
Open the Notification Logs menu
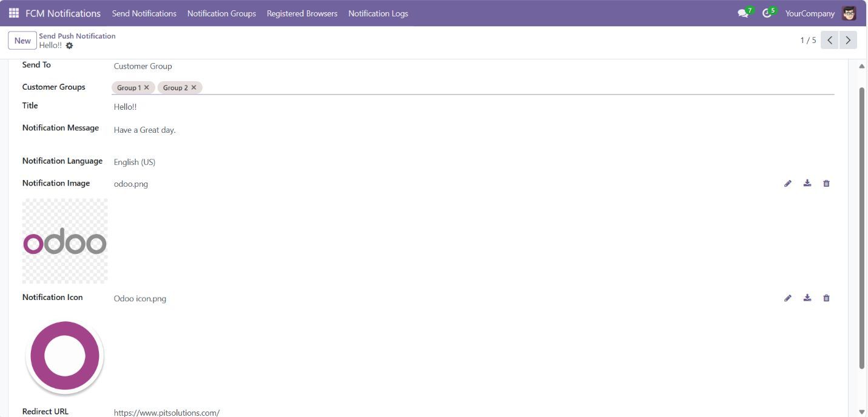pyautogui.click(x=378, y=13)
